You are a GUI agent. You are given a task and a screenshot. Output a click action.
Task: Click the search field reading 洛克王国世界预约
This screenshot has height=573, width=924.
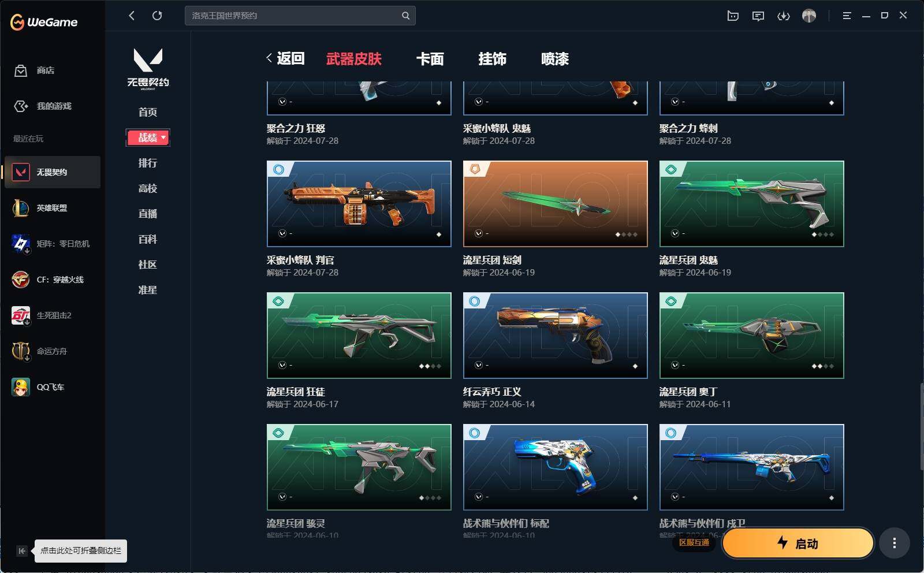coord(300,16)
